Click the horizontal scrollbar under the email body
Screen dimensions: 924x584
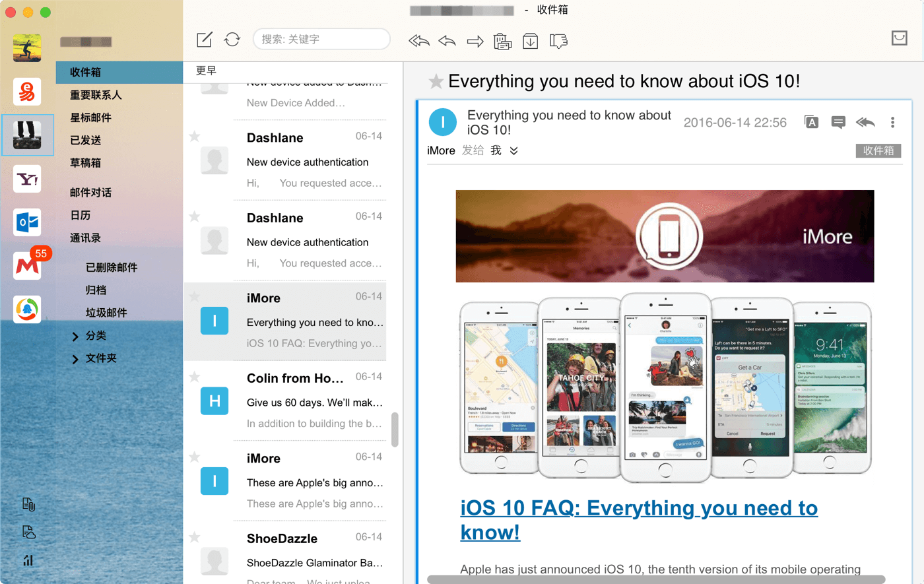point(655,579)
